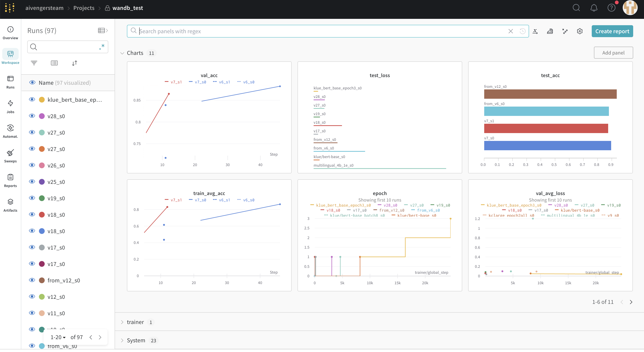The image size is (644, 352).
Task: Click the runs sort order icon
Action: coord(74,63)
